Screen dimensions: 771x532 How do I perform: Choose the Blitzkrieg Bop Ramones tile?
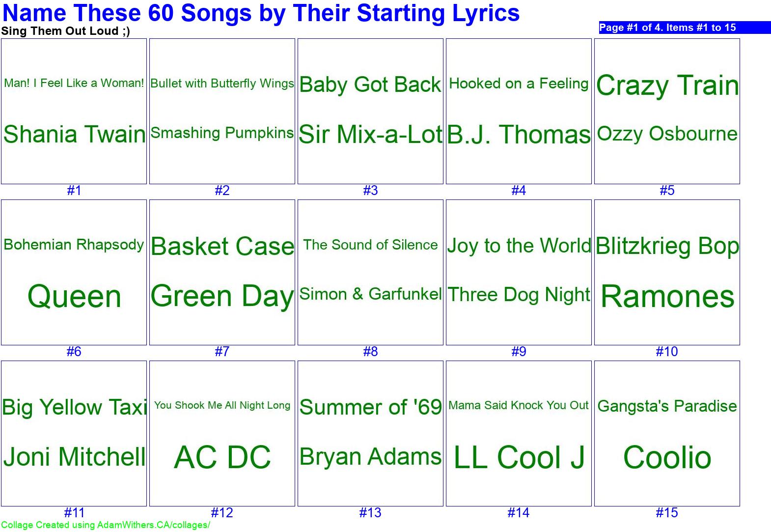667,272
